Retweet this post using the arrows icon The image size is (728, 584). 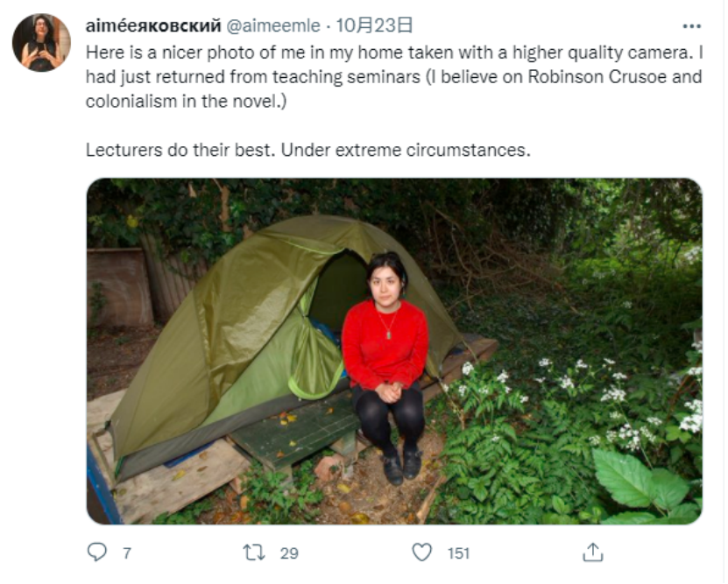pyautogui.click(x=254, y=552)
